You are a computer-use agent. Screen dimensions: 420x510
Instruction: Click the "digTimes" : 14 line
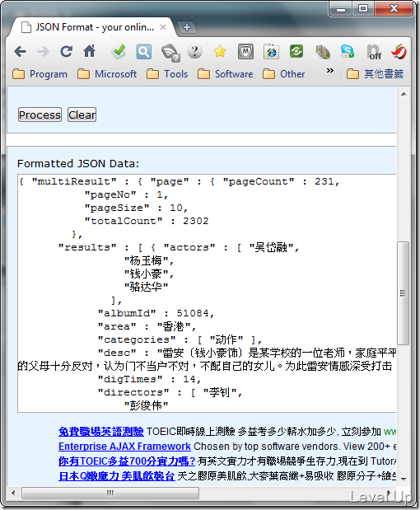[149, 379]
